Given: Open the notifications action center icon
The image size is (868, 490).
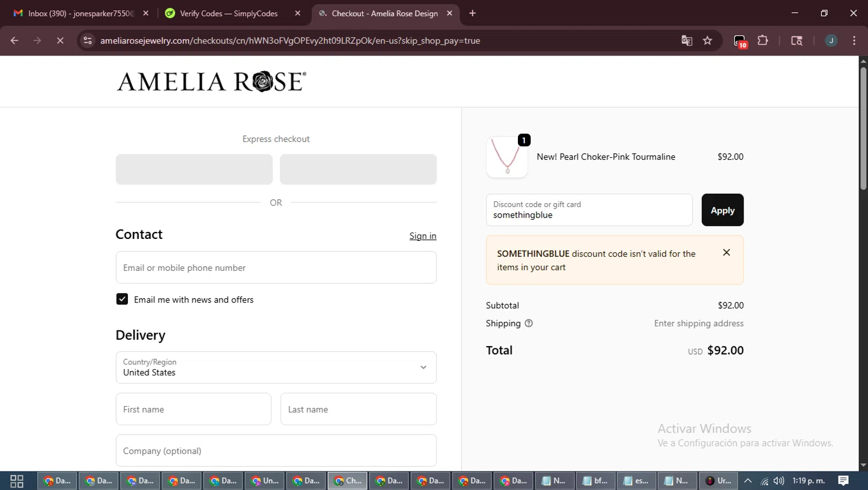Looking at the screenshot, I should (x=843, y=481).
